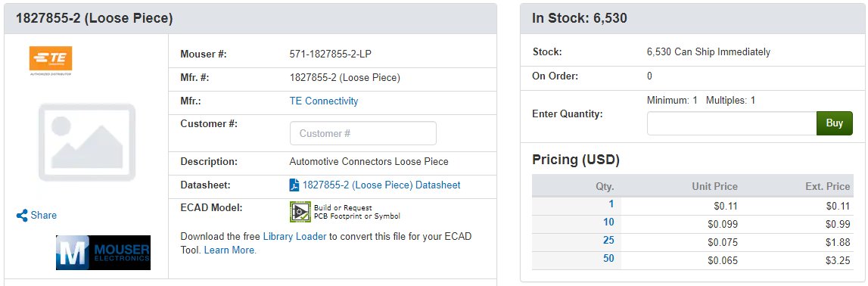Click the ECAD model footprint icon
This screenshot has width=868, height=286.
pyautogui.click(x=300, y=212)
